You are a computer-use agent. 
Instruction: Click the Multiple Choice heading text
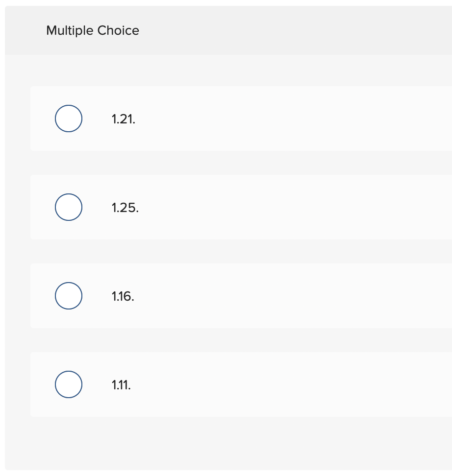[93, 30]
